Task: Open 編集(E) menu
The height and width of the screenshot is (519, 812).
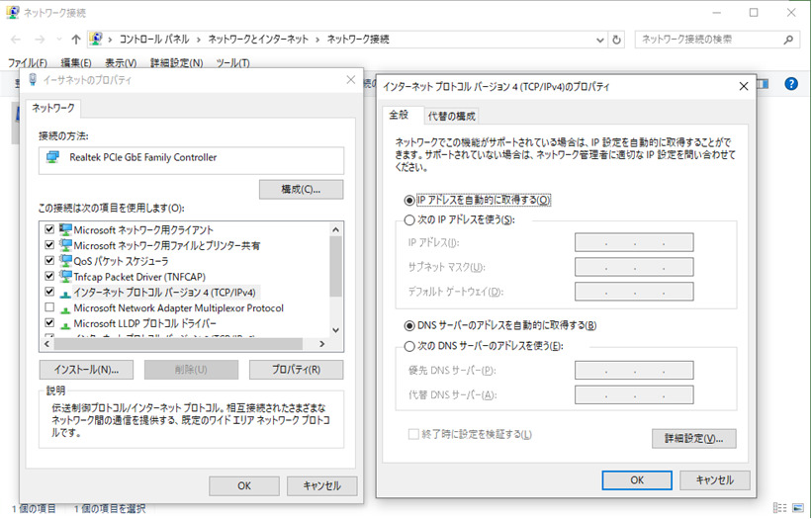Action: 76,63
